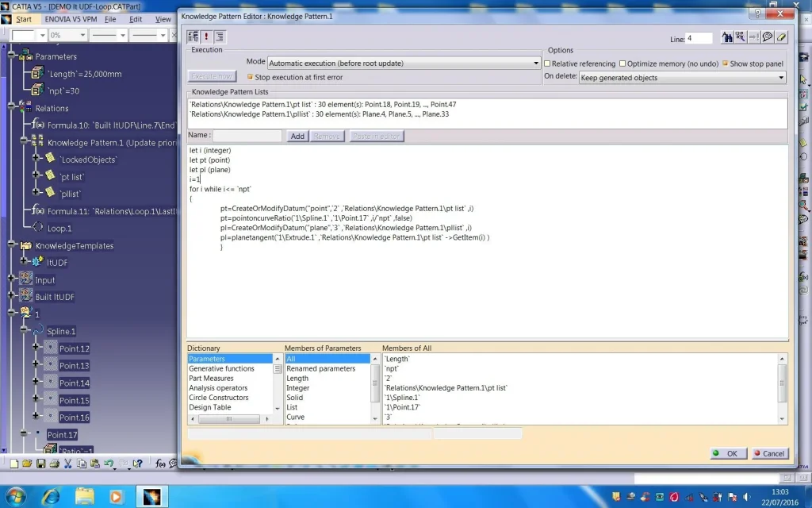This screenshot has width=812, height=508.
Task: Click the red exclamation icon in the pattern editor
Action: 206,37
